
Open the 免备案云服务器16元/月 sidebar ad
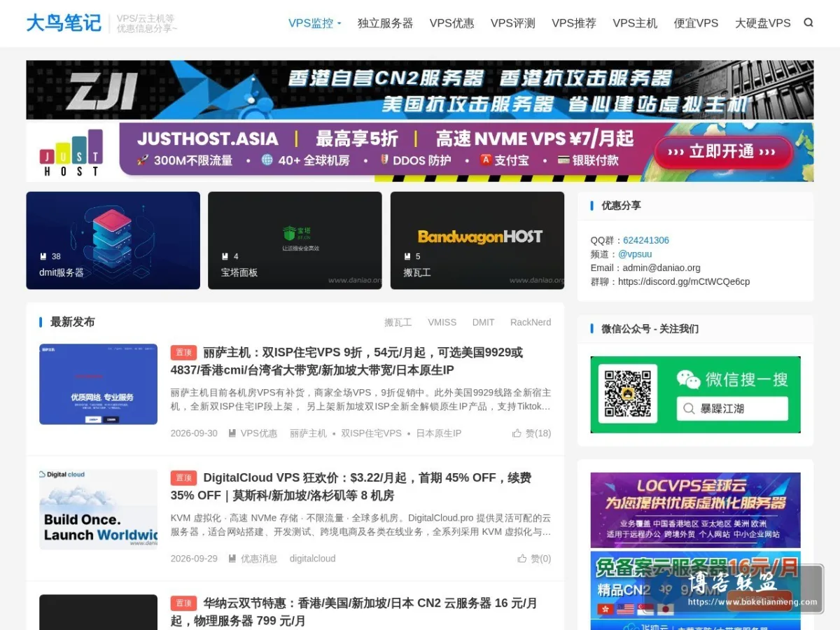(695, 584)
